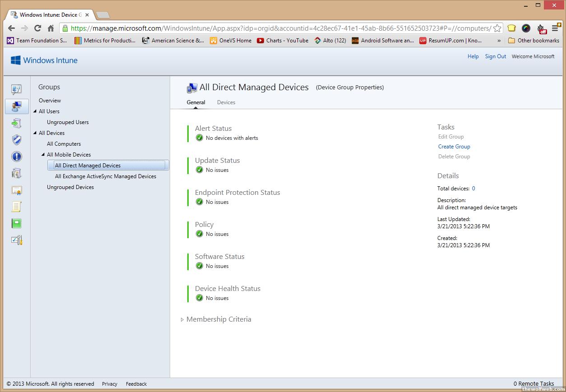Select All Direct Managed Devices group
566x392 pixels.
pos(108,166)
